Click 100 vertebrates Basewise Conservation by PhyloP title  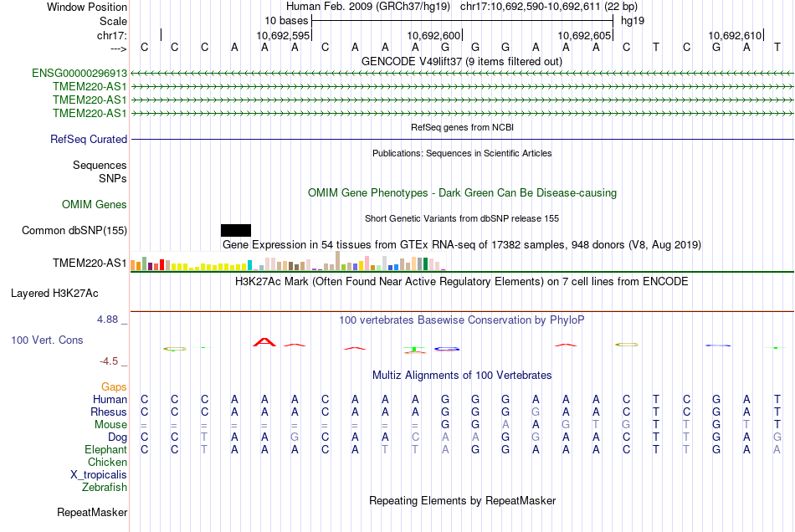click(461, 320)
